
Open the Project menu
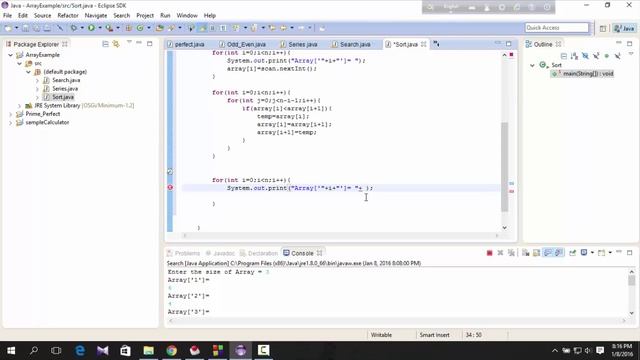145,16
